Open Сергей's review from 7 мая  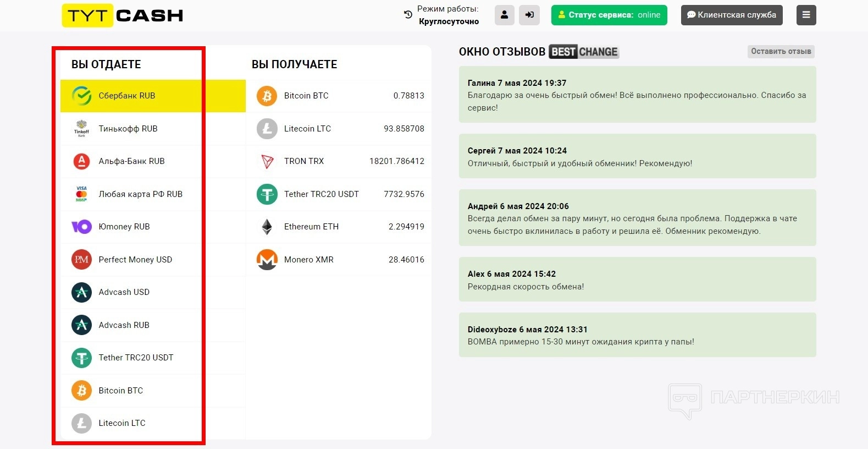(x=638, y=156)
